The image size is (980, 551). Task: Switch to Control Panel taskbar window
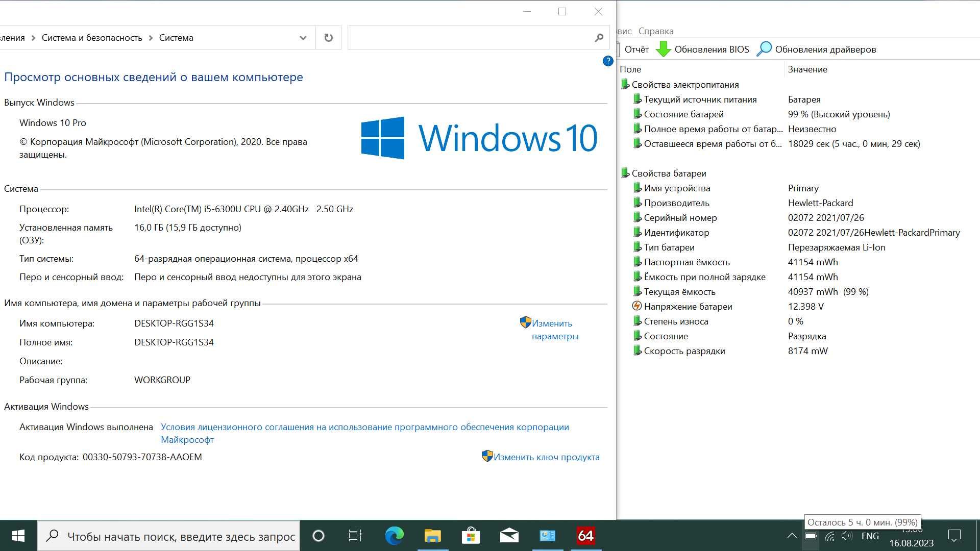(x=548, y=536)
